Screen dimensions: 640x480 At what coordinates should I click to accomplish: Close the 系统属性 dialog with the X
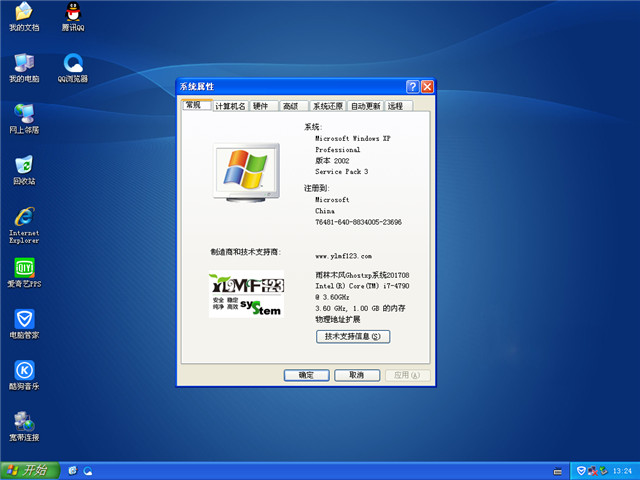pyautogui.click(x=427, y=87)
